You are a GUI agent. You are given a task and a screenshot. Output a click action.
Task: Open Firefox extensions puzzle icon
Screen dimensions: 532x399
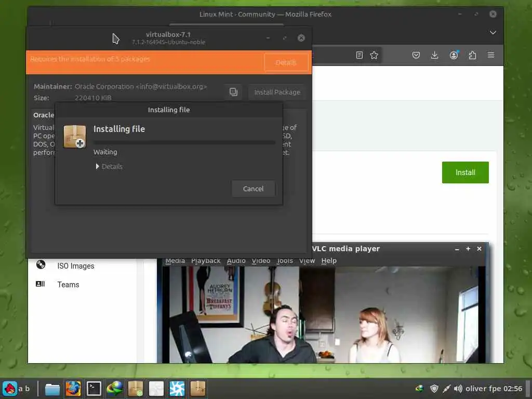coord(472,55)
